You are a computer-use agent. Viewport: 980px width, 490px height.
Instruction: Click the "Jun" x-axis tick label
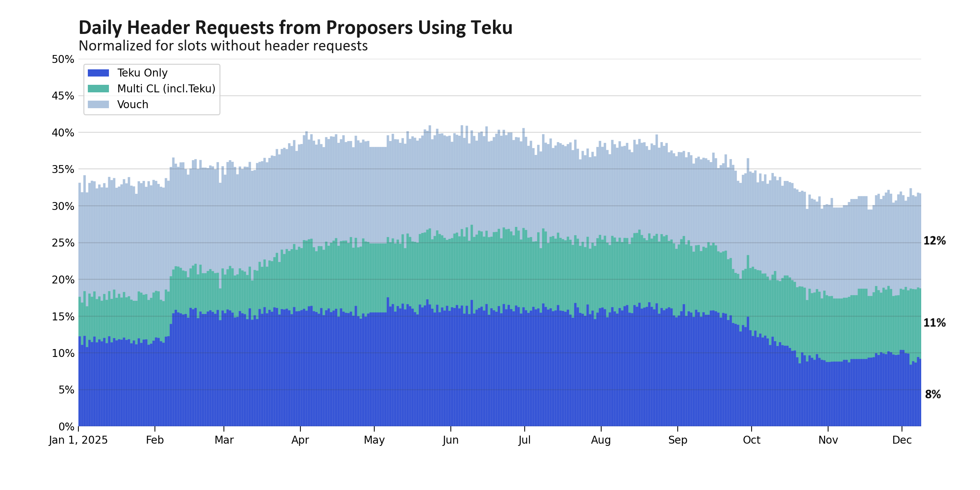(450, 440)
